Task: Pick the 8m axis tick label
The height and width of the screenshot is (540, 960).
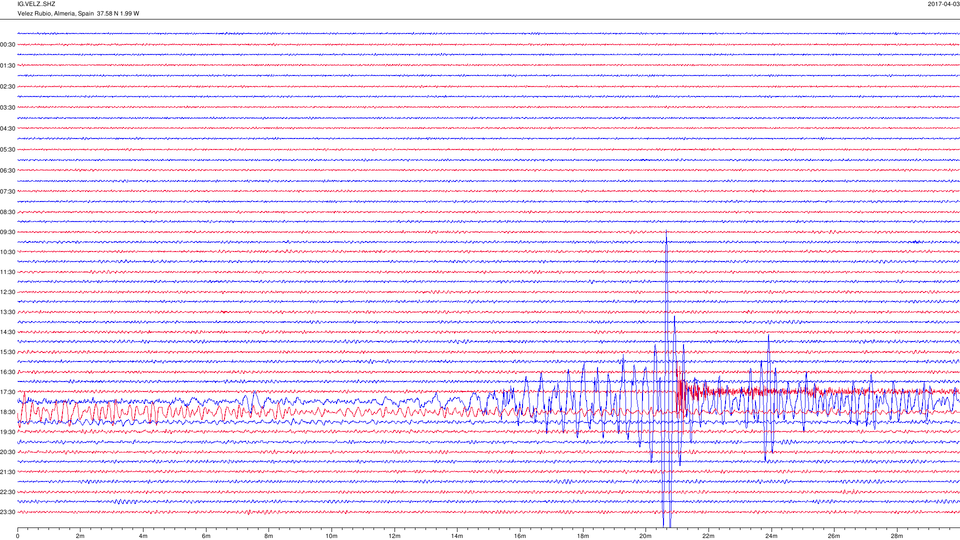Action: [x=269, y=536]
